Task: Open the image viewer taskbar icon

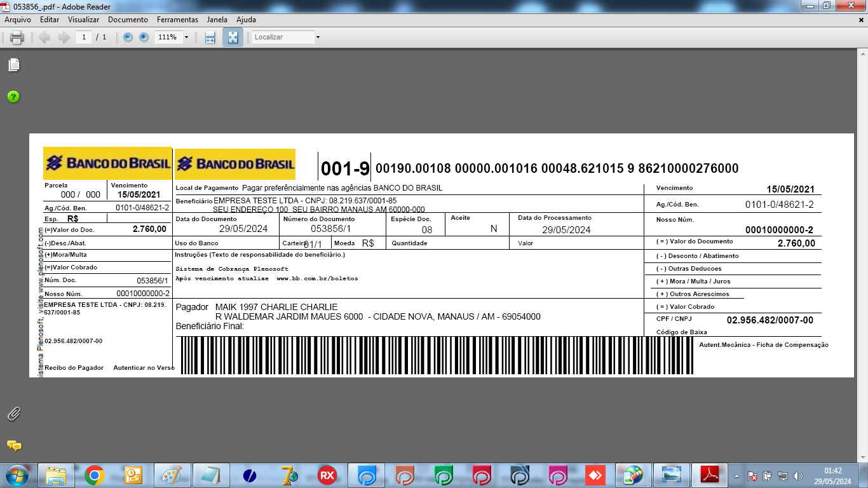Action: tap(672, 475)
